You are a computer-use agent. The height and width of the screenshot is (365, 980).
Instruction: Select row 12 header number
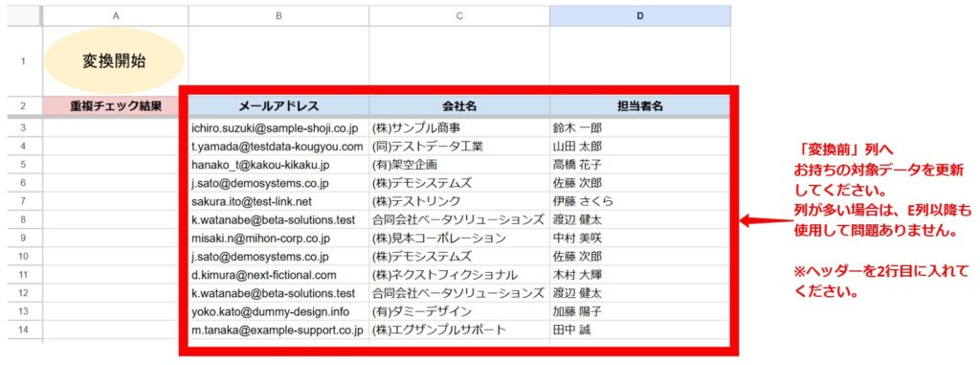(24, 293)
